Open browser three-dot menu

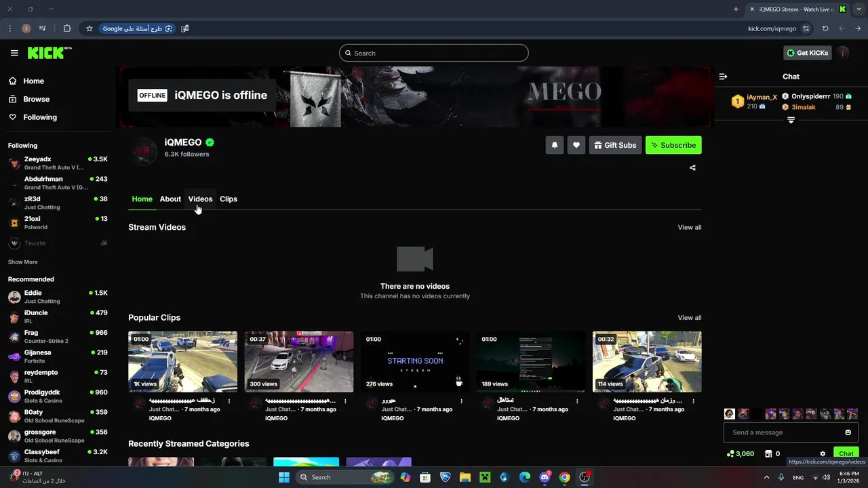click(x=9, y=28)
